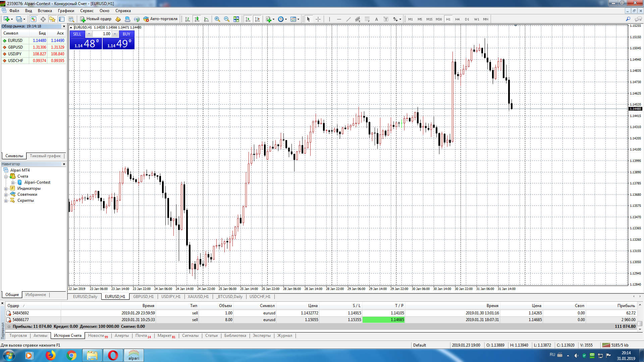Toggle the Market Watch window icon
The height and width of the screenshot is (362, 644).
[33, 19]
